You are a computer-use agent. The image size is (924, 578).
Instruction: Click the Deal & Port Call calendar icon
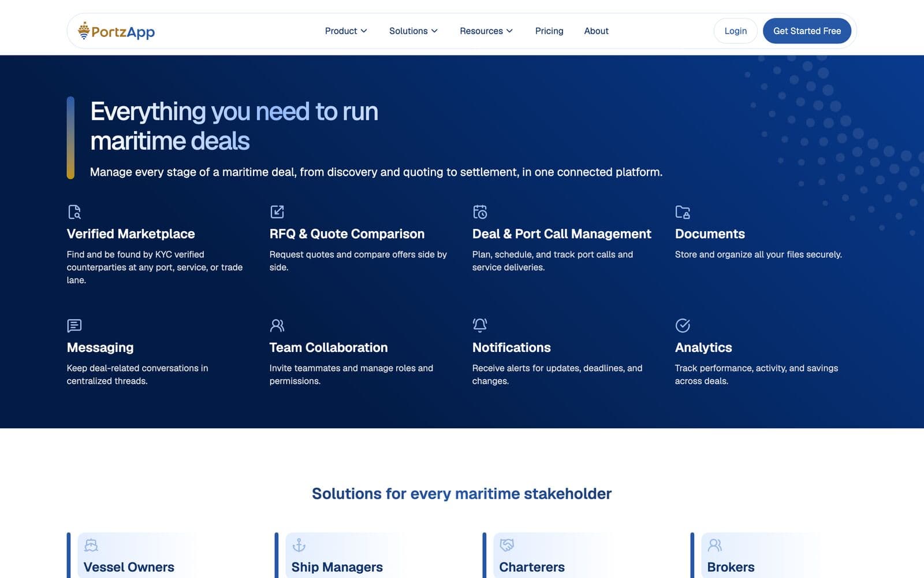pyautogui.click(x=480, y=212)
